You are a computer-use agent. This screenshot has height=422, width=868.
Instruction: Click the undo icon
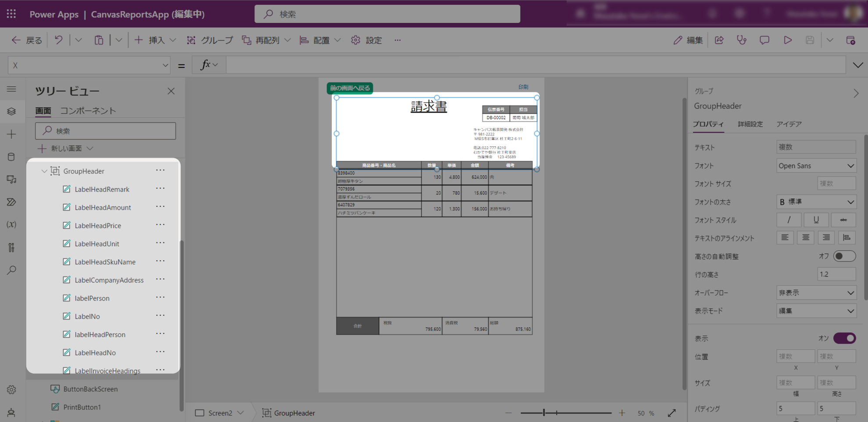(x=58, y=40)
